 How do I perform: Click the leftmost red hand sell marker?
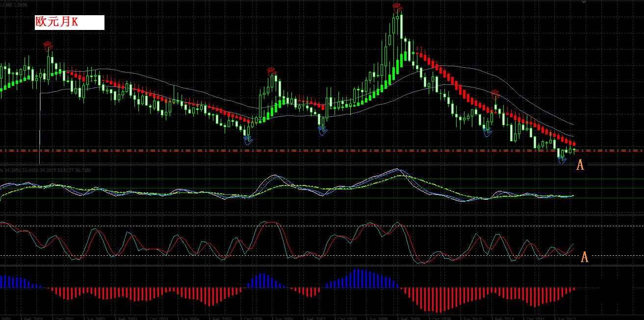(x=48, y=46)
